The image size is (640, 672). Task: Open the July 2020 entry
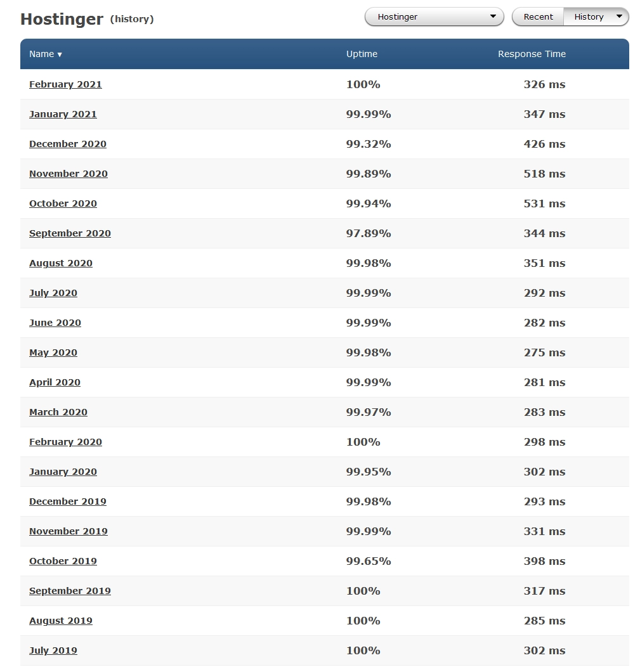coord(53,293)
